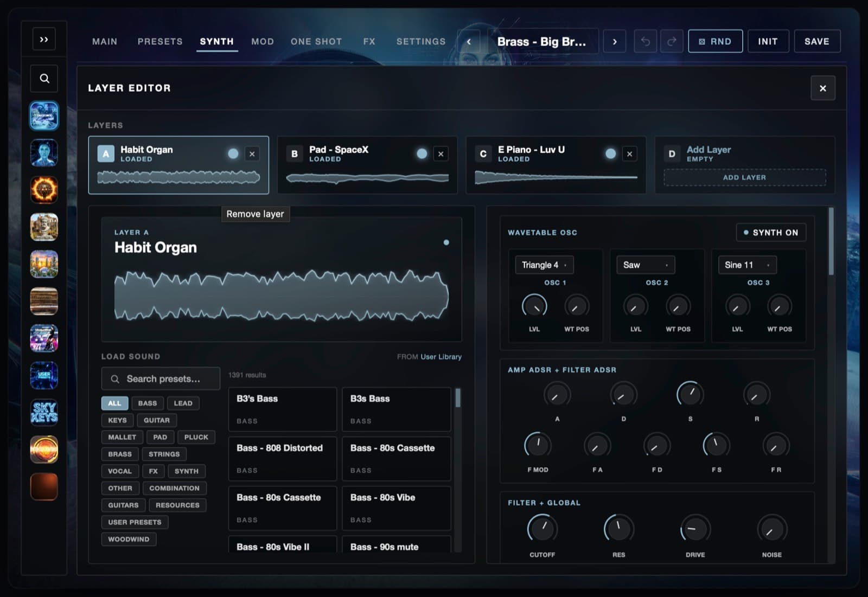Load the Bass - 80s Vibe preset
Viewport: 868px width, 597px height.
click(397, 508)
